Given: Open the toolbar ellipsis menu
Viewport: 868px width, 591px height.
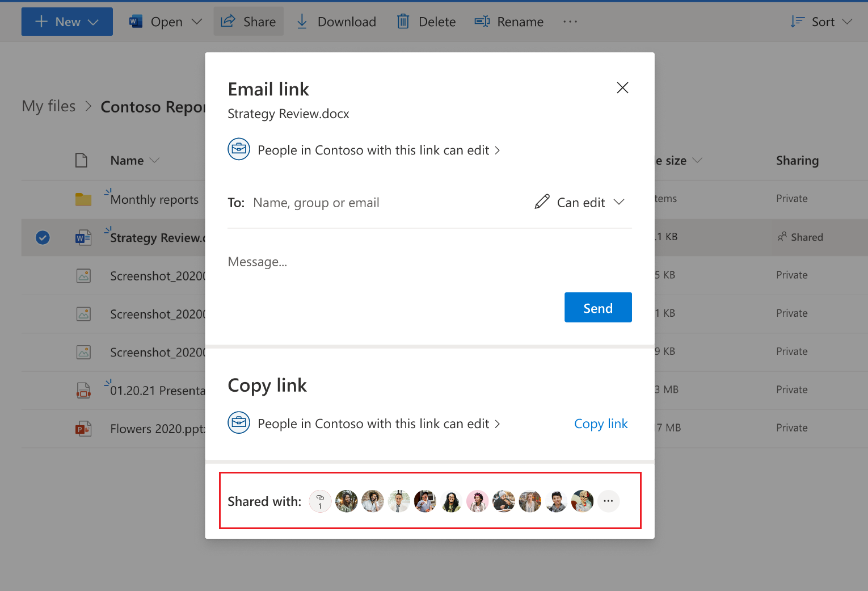Looking at the screenshot, I should 570,21.
